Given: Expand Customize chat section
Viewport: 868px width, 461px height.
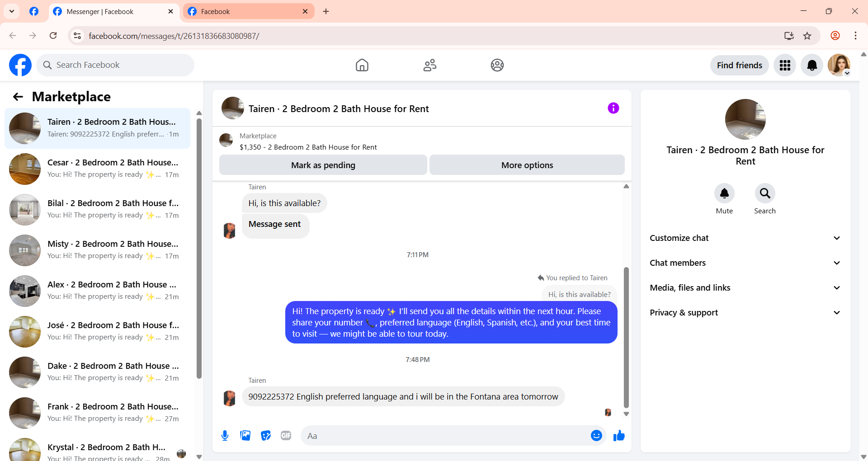Looking at the screenshot, I should coord(745,238).
